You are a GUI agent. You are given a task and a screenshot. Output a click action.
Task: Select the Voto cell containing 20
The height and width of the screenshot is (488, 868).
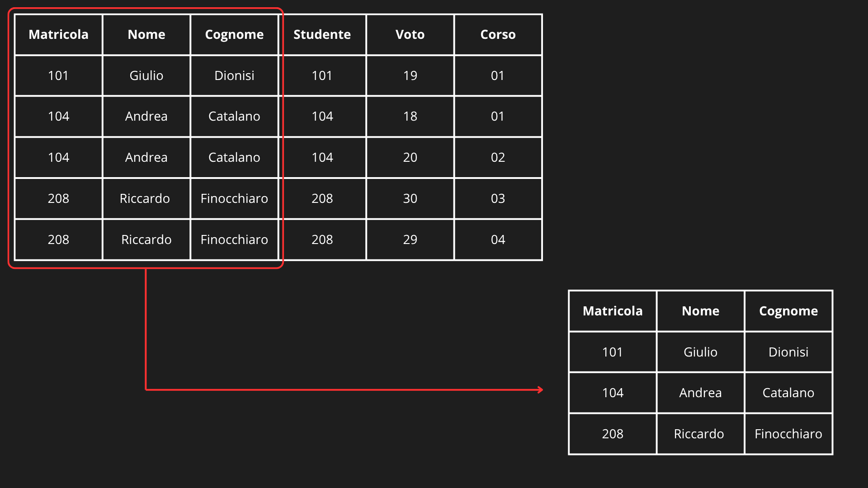pos(410,157)
